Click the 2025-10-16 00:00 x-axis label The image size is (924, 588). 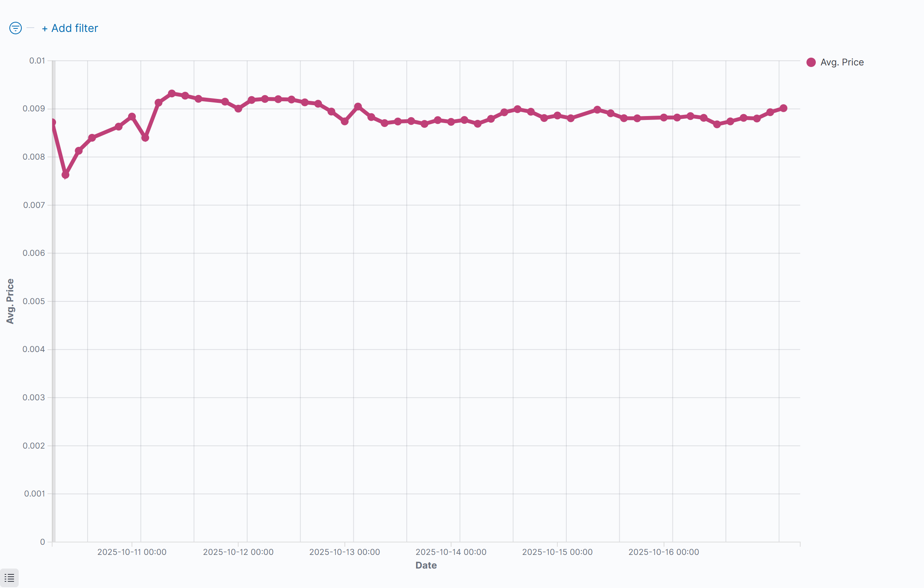pos(664,552)
